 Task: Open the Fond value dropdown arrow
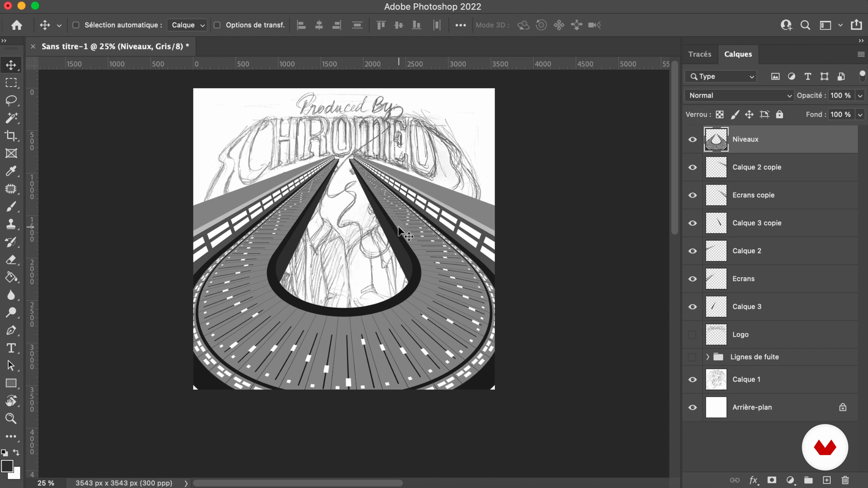pyautogui.click(x=860, y=115)
